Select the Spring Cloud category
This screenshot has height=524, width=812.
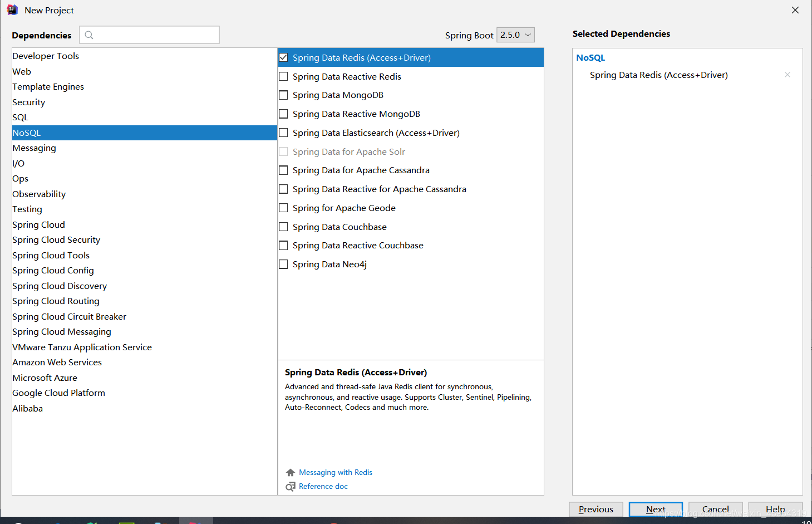pyautogui.click(x=145, y=224)
